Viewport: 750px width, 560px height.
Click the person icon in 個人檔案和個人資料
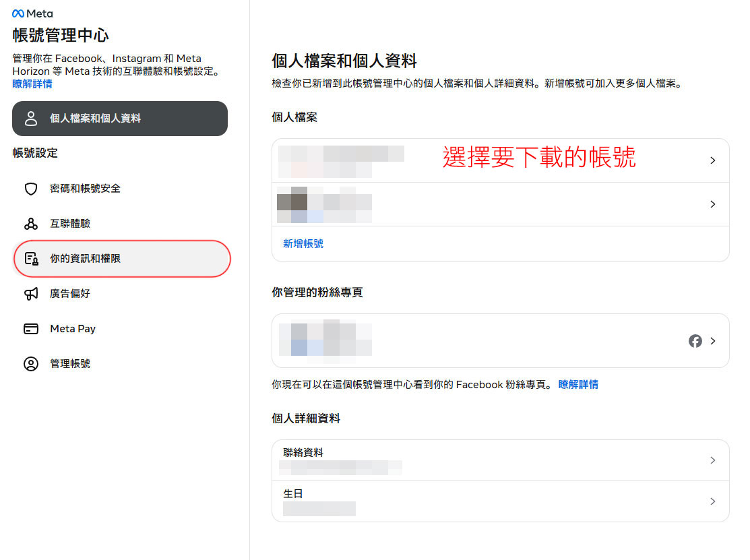pyautogui.click(x=31, y=118)
